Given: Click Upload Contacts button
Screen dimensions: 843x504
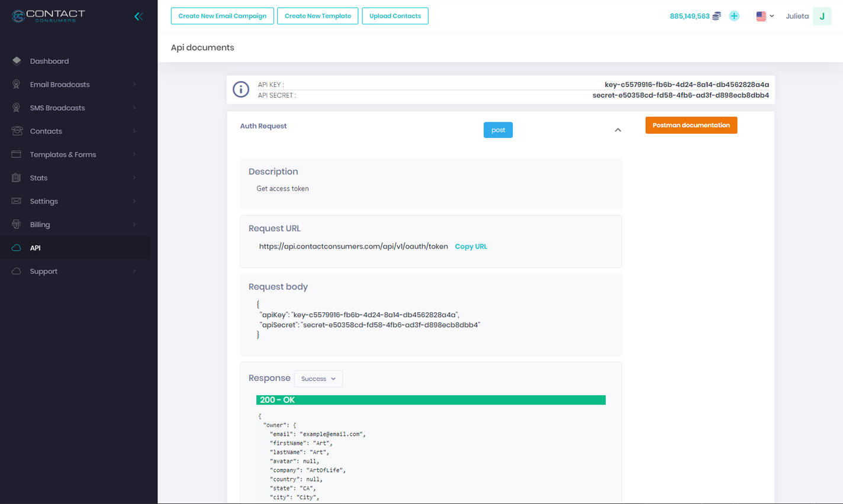Looking at the screenshot, I should pos(395,16).
